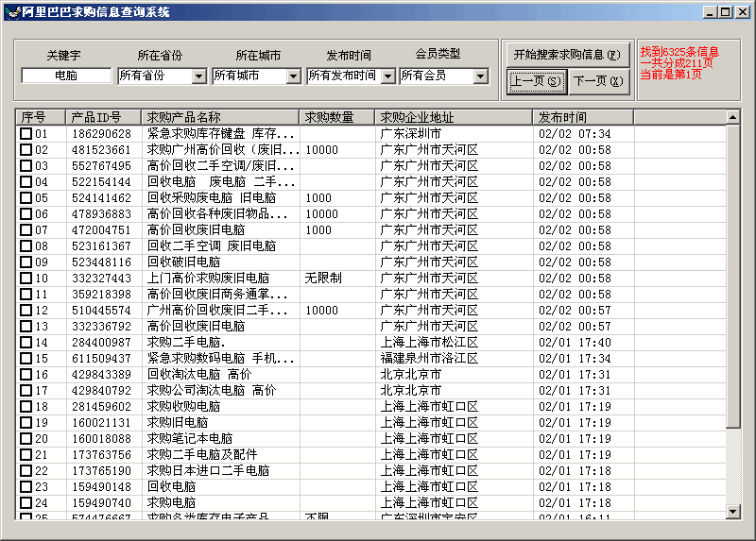The height and width of the screenshot is (541, 756).
Task: Check row 16 checkbox
Action: (x=26, y=374)
